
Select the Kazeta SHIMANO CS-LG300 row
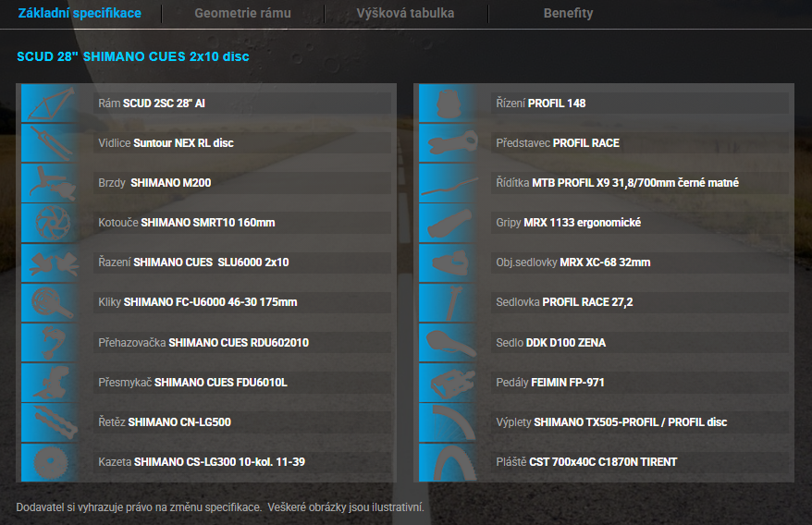[x=242, y=462]
